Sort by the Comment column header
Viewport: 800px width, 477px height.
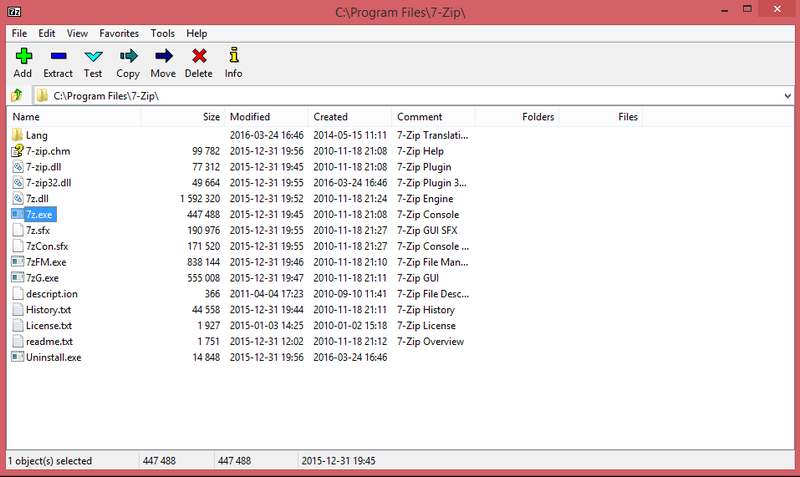tap(434, 117)
